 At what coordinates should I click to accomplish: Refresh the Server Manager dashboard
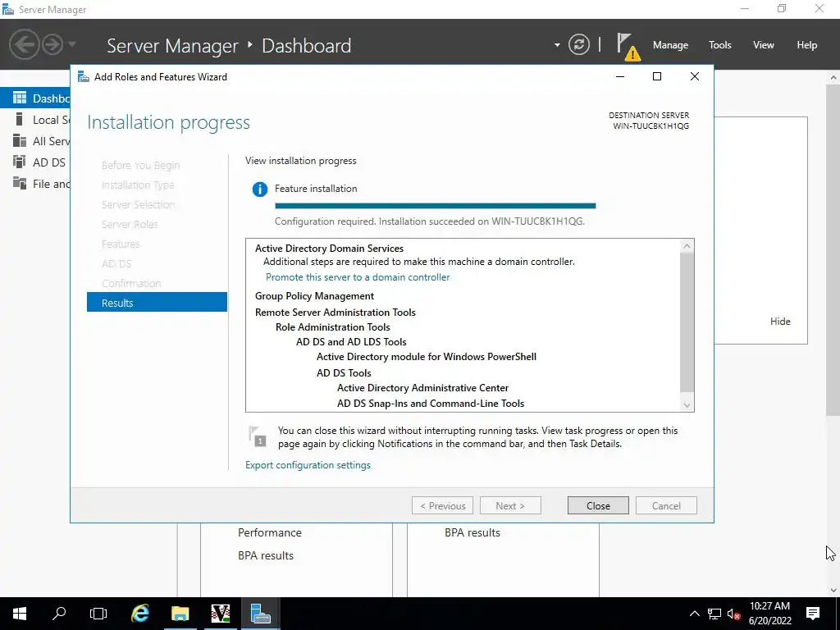[x=578, y=44]
